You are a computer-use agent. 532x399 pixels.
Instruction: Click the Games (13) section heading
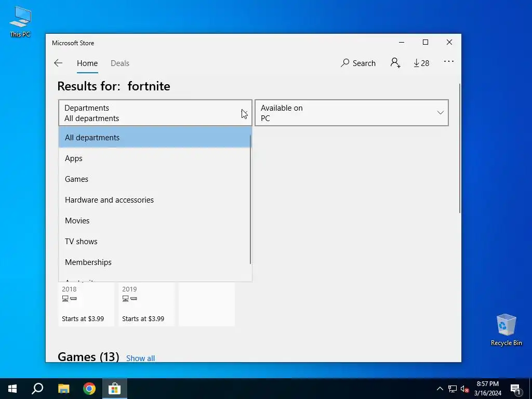tap(88, 357)
